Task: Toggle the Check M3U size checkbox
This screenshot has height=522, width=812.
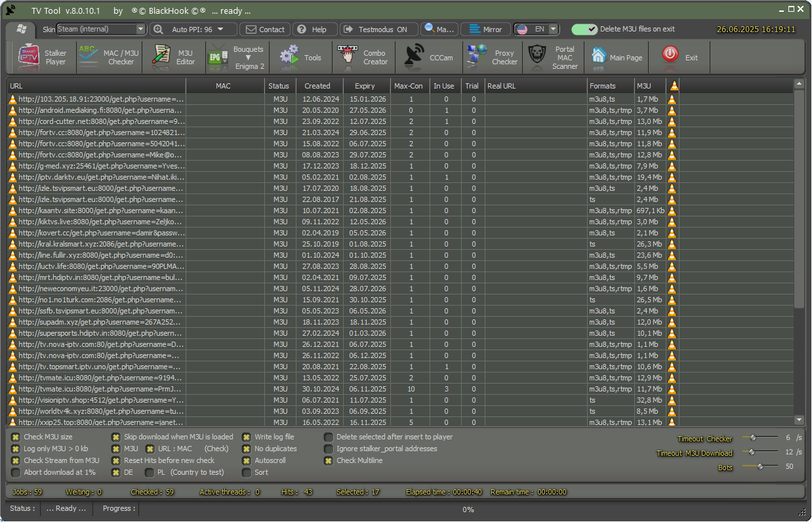Action: [16, 437]
